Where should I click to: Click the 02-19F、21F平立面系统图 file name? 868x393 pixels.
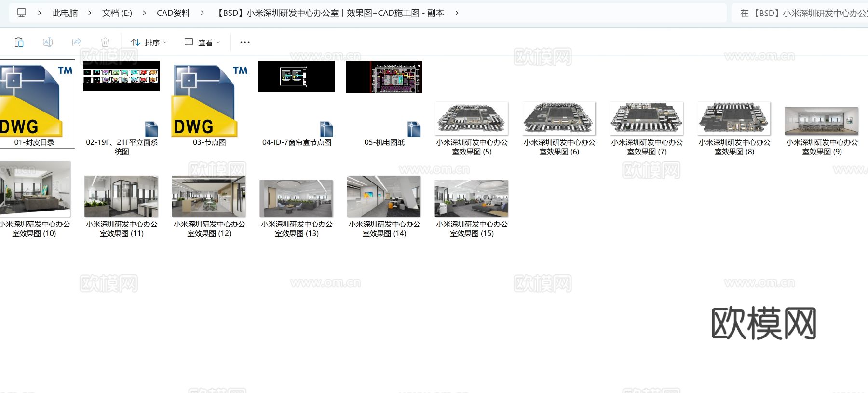click(x=122, y=147)
